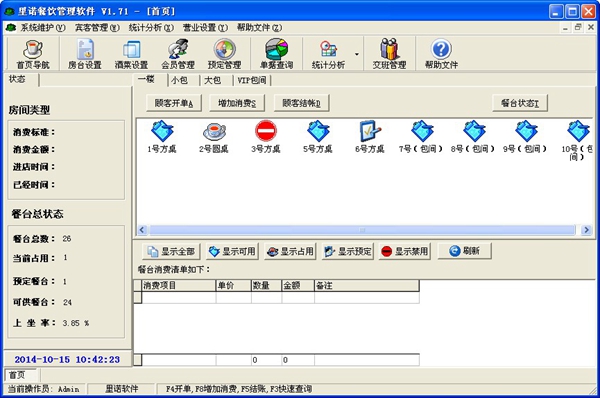Open 宾客管理 menu

[x=97, y=28]
